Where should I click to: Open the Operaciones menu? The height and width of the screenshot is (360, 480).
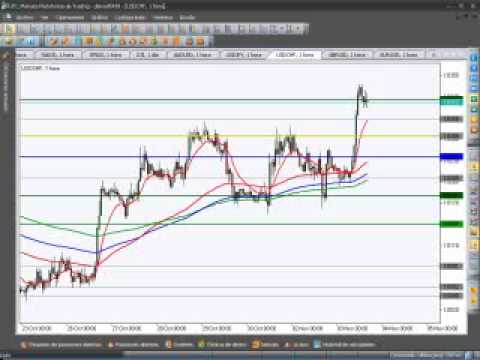[x=70, y=17]
